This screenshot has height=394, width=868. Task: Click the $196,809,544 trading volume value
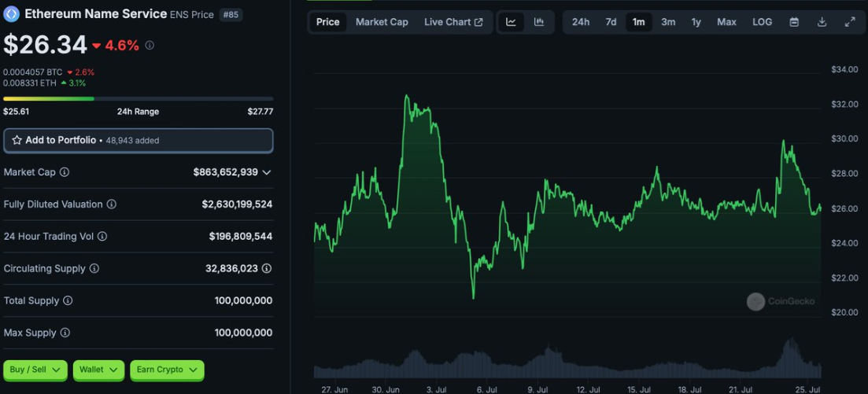[241, 236]
